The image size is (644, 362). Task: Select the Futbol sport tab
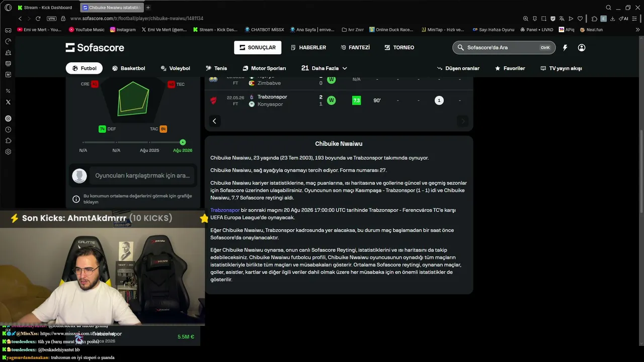(x=84, y=68)
